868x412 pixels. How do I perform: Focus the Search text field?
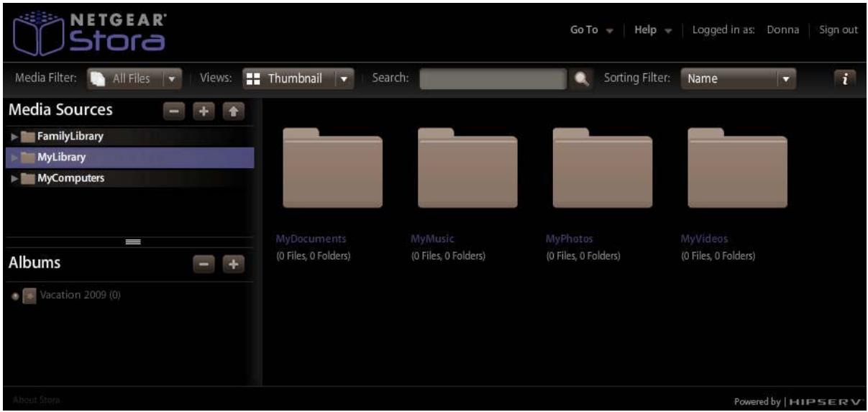pos(493,79)
